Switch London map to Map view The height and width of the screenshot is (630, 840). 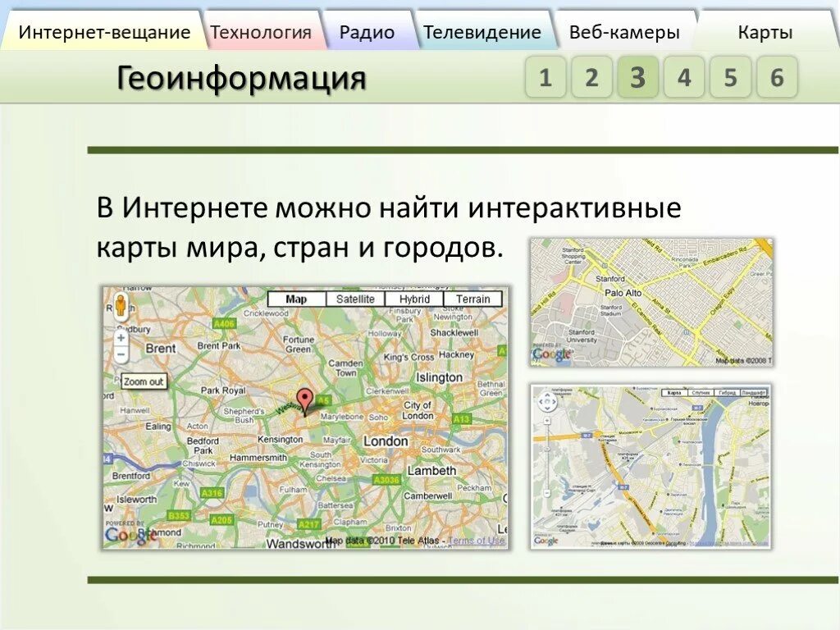coord(296,299)
